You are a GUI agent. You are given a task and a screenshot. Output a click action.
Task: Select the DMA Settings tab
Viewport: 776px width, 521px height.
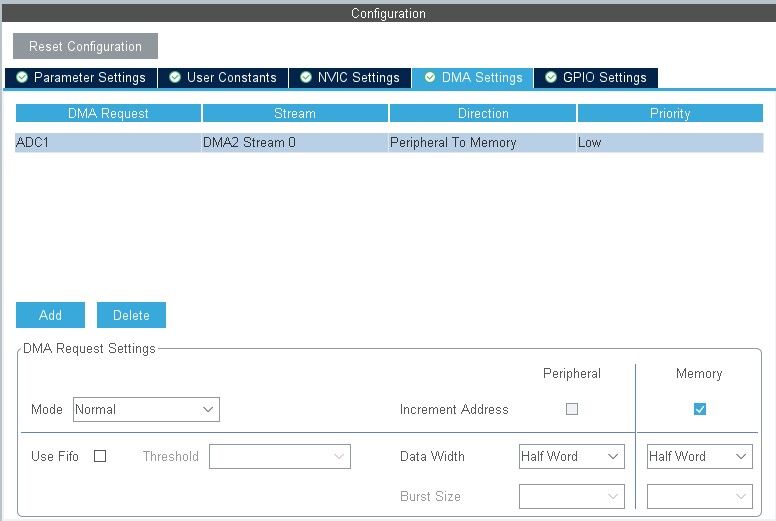click(x=473, y=78)
